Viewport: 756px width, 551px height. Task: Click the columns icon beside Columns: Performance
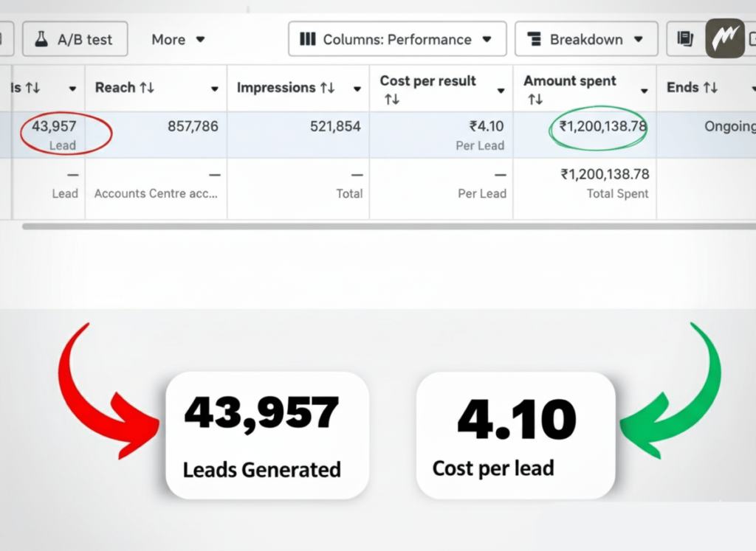308,39
